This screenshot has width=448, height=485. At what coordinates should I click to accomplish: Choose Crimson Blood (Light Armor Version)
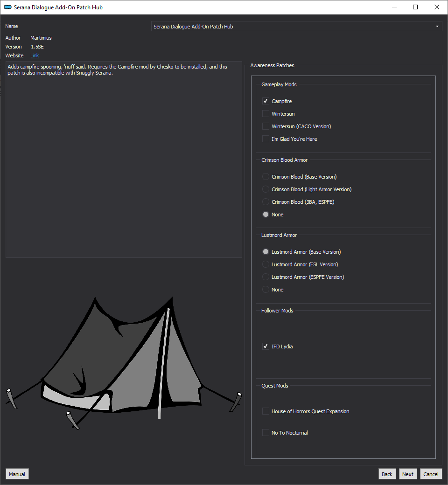click(x=266, y=189)
